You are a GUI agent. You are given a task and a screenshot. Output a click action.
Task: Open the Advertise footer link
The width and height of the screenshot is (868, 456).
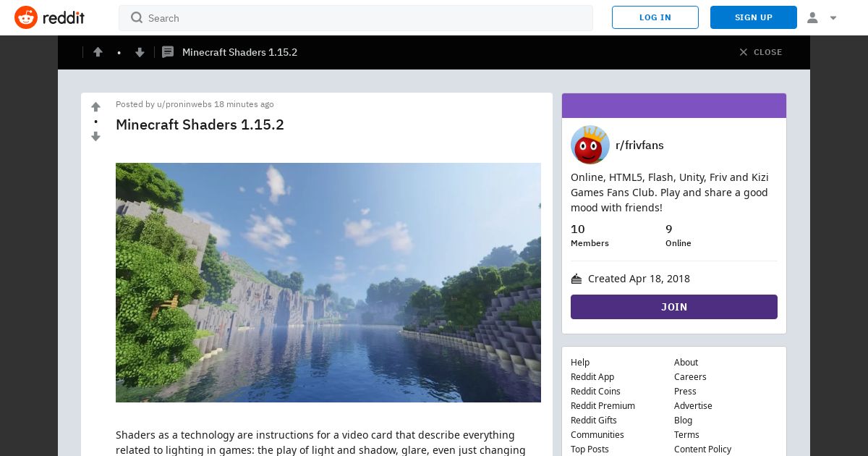pos(693,405)
